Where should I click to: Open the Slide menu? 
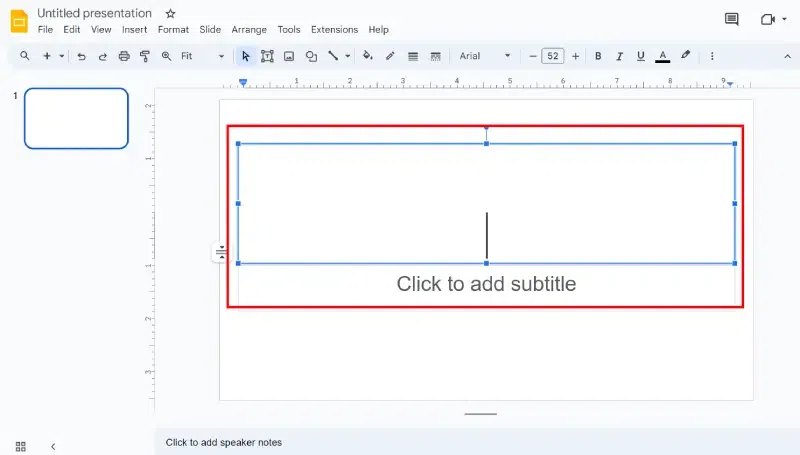(210, 30)
